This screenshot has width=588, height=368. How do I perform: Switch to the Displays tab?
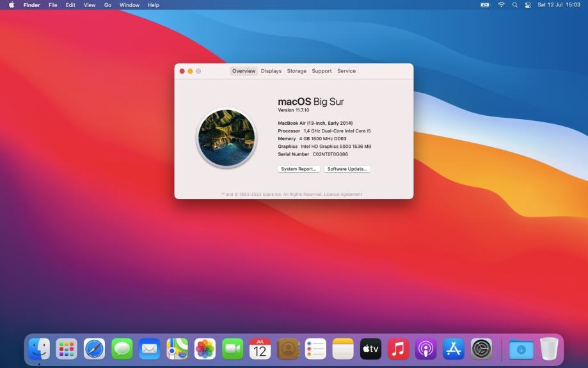(x=271, y=71)
